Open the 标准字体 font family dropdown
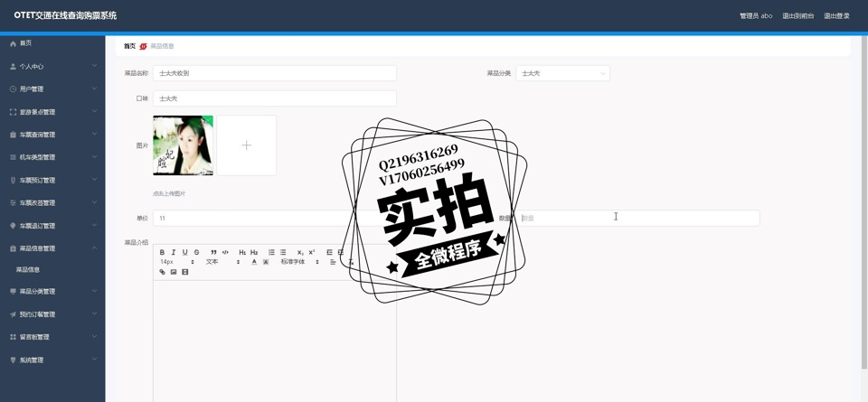The width and height of the screenshot is (868, 402). [299, 262]
